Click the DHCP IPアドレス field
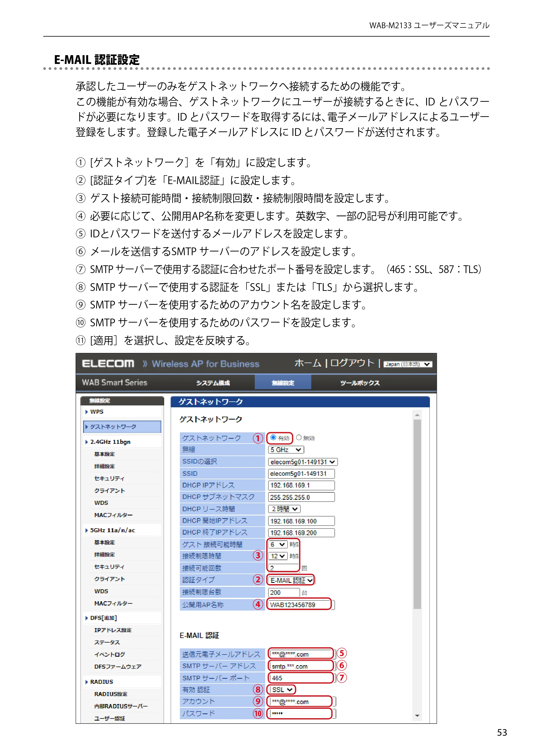 point(301,485)
